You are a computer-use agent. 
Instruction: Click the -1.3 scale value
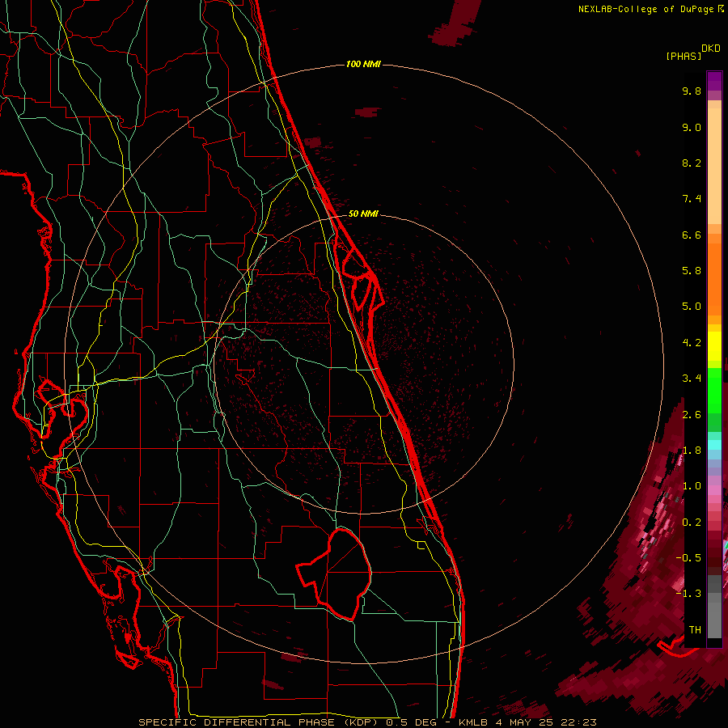click(688, 594)
